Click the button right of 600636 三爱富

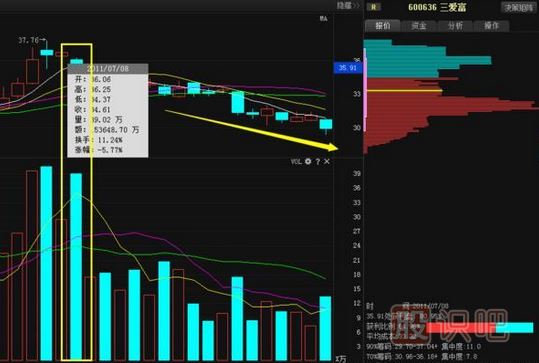coord(518,8)
